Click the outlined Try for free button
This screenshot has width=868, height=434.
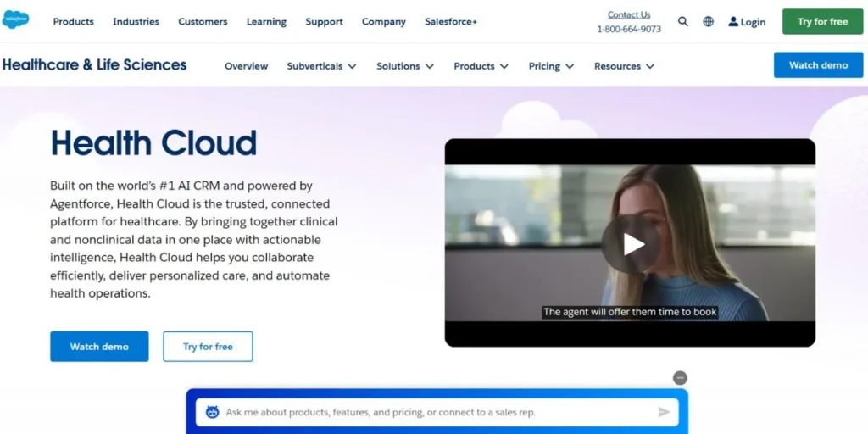[x=208, y=347]
